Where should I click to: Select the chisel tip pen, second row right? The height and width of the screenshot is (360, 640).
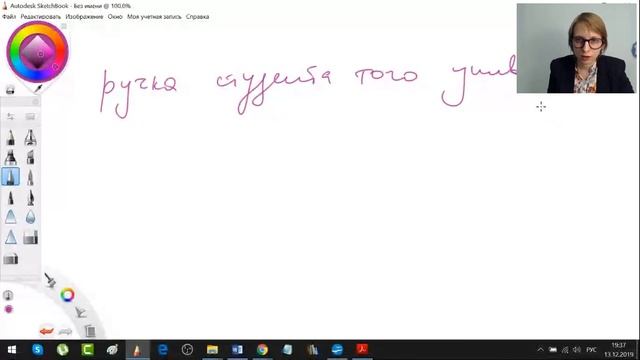pyautogui.click(x=30, y=158)
